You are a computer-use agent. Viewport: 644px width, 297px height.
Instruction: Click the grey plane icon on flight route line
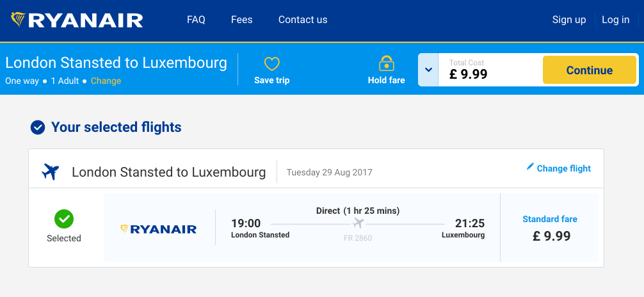pyautogui.click(x=358, y=224)
